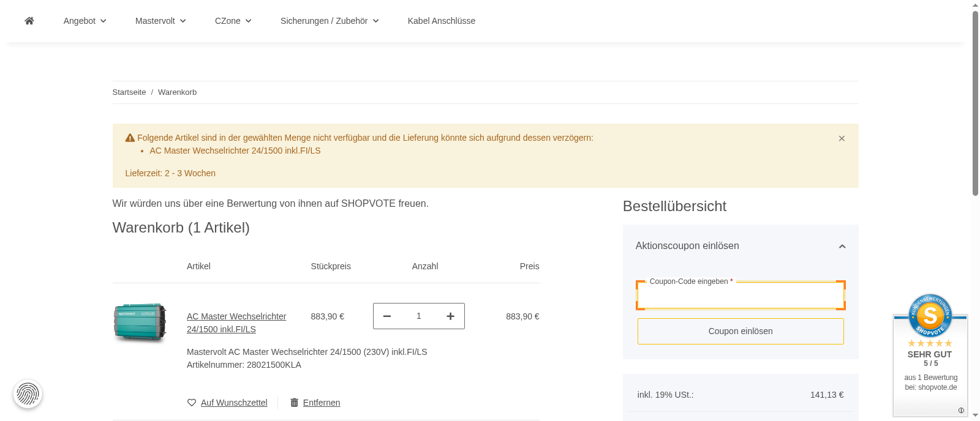Open the Mastervolt dropdown menu
Image resolution: width=980 pixels, height=421 pixels.
[160, 21]
